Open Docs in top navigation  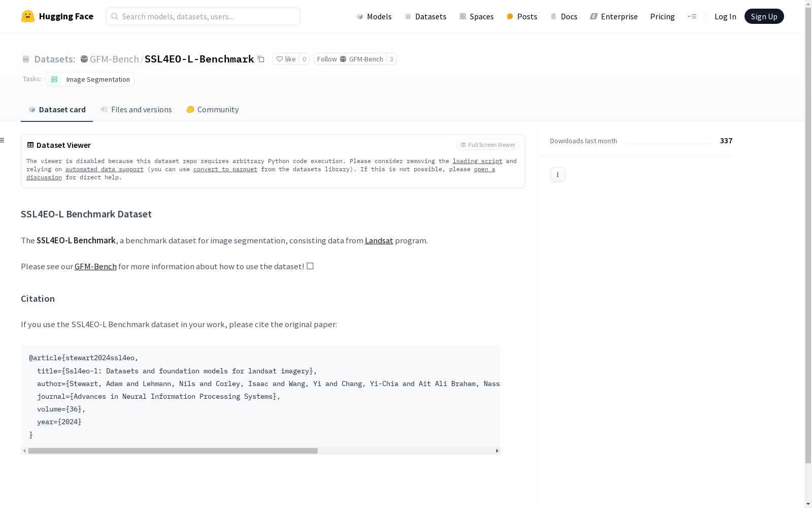564,16
